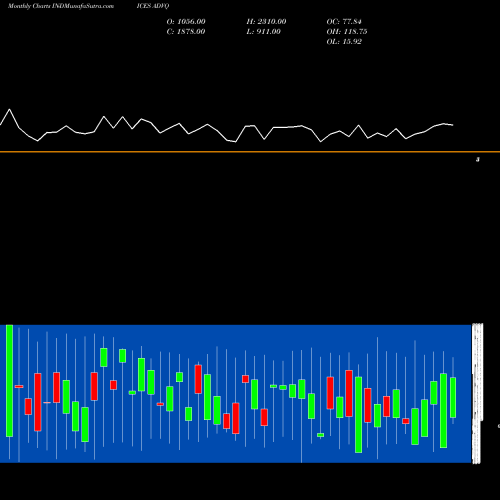This screenshot has height=500, width=500.
Task: Click the 'ICES ADVQ' symbol label
Action: pos(153,6)
